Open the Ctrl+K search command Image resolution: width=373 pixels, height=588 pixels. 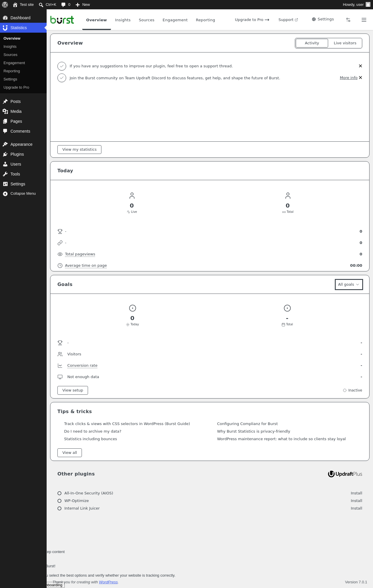pyautogui.click(x=47, y=5)
